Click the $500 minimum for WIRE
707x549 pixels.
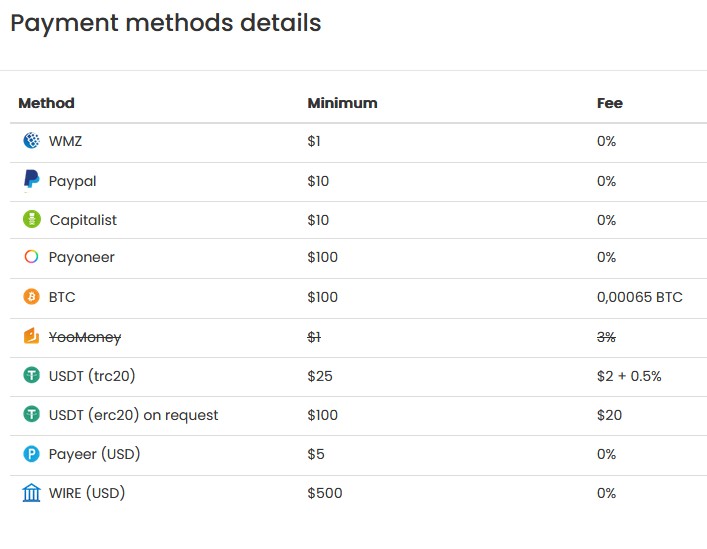click(325, 493)
